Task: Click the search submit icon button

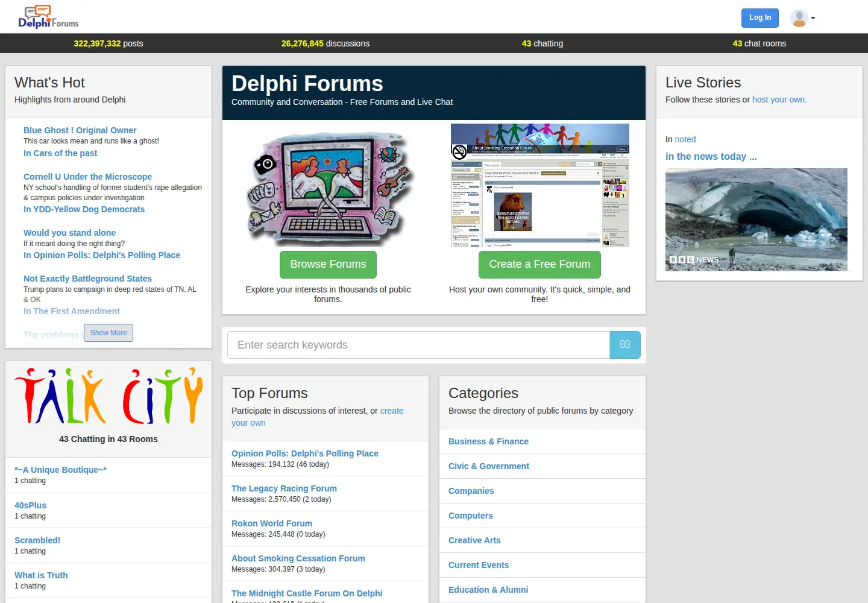Action: tap(625, 345)
